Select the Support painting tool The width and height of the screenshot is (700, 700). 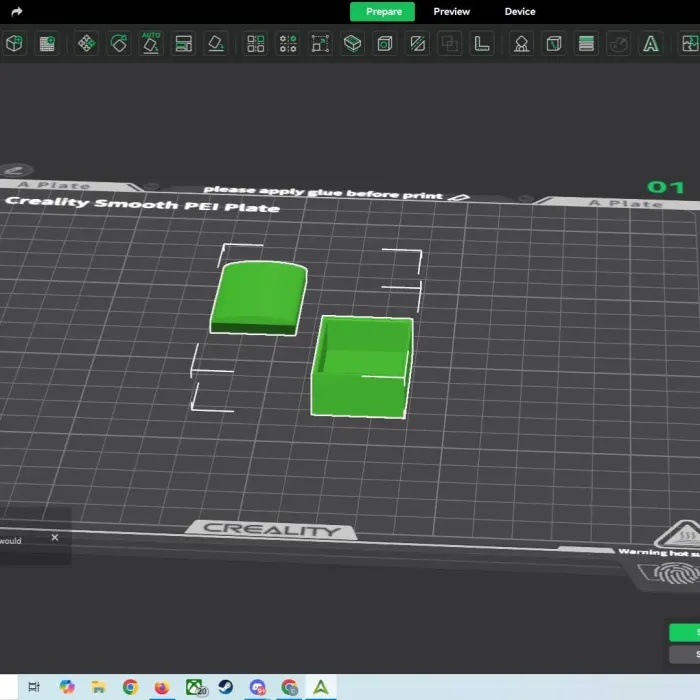(521, 43)
